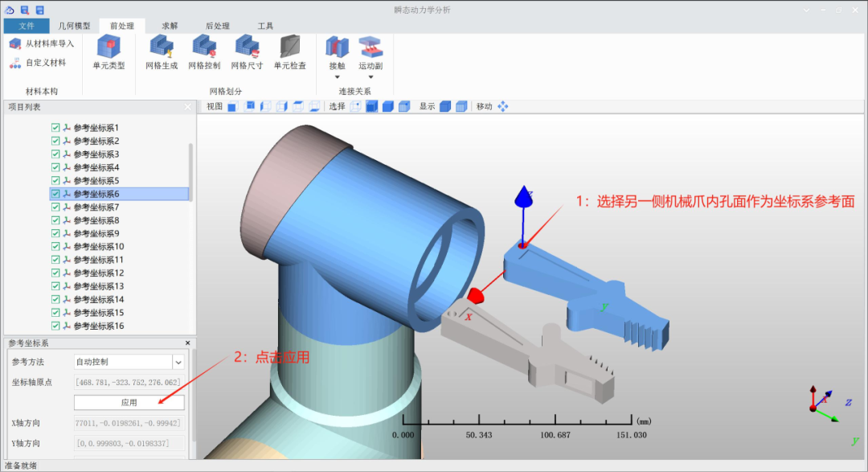868x472 pixels.
Task: Expand the 接触 dropdown arrow
Action: point(337,77)
